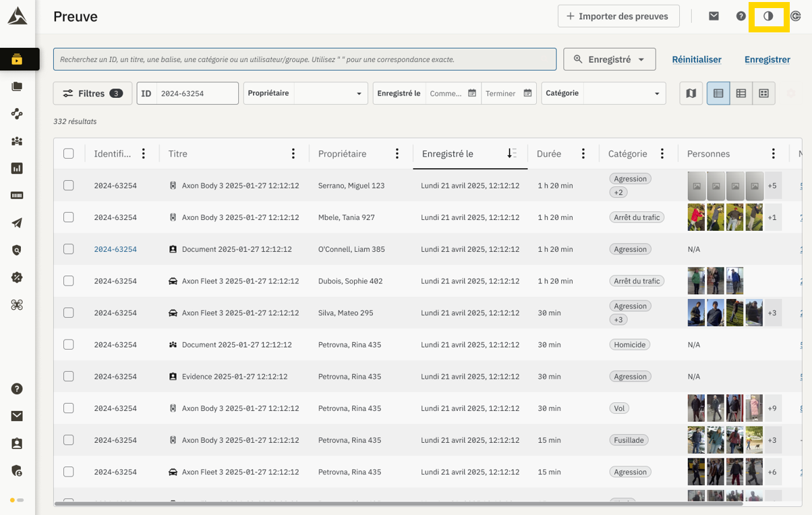Screen dimensions: 812x515
Task: Toggle the select-all checkbox in table header
Action: tap(69, 154)
